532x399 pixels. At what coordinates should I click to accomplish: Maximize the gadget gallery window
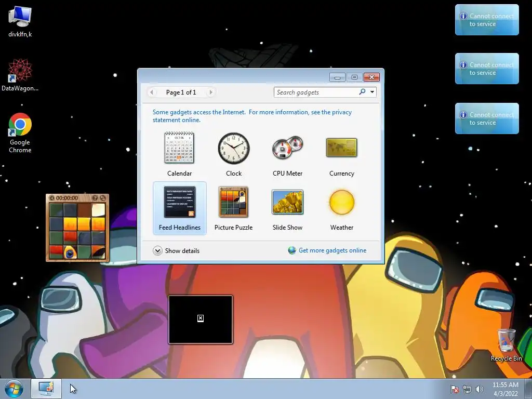[x=354, y=77]
